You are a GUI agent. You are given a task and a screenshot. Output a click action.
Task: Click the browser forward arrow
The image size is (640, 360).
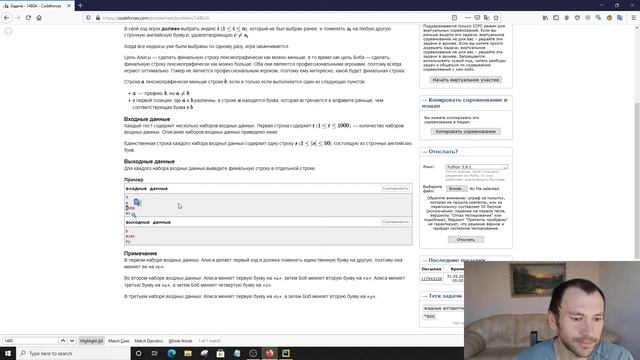coord(18,18)
